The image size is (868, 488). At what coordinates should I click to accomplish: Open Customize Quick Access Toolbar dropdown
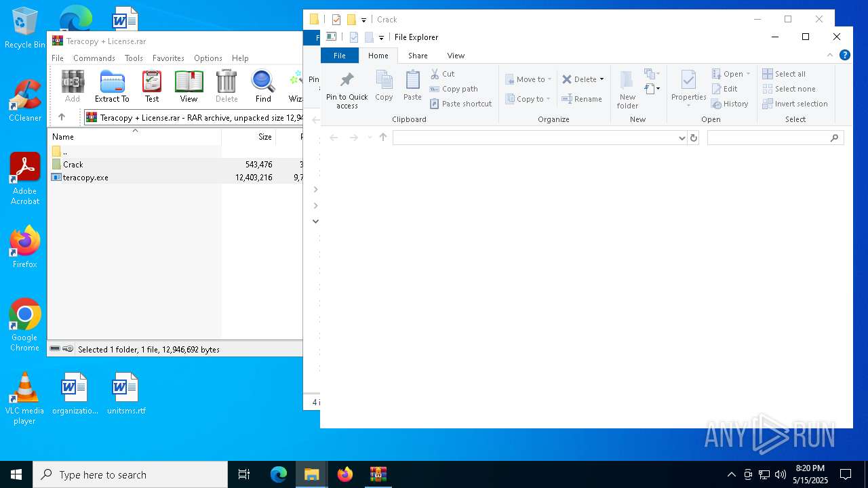[381, 37]
